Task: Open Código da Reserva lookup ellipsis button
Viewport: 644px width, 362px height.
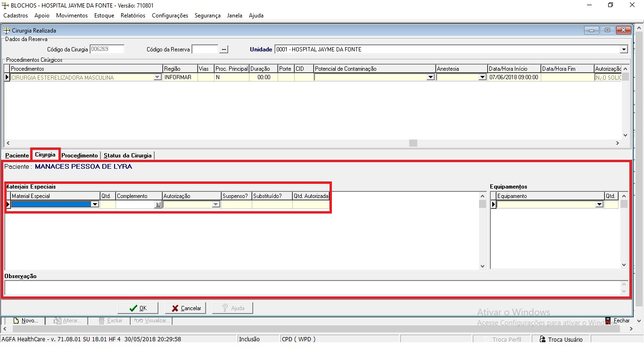Action: [x=224, y=49]
